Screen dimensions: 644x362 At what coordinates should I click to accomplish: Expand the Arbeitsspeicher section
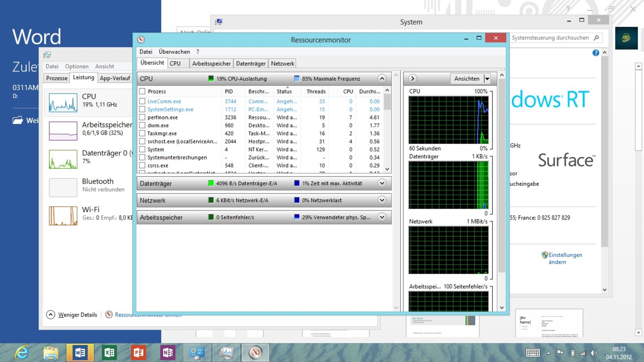[381, 217]
